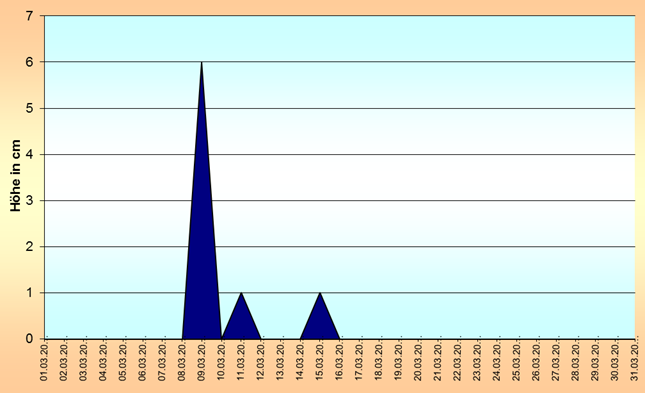
Task: Click the y-axis value 7
Action: (29, 16)
